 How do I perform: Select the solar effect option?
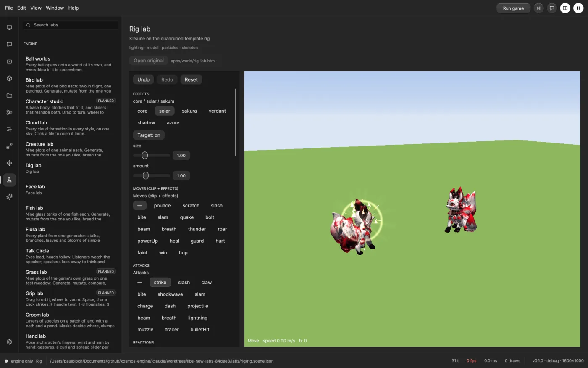(165, 111)
